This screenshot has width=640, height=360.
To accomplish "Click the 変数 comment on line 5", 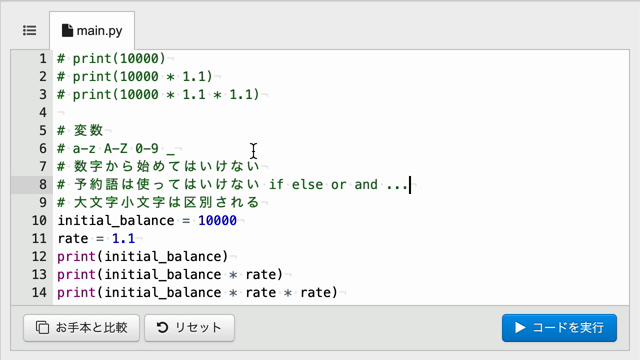I will (x=88, y=131).
